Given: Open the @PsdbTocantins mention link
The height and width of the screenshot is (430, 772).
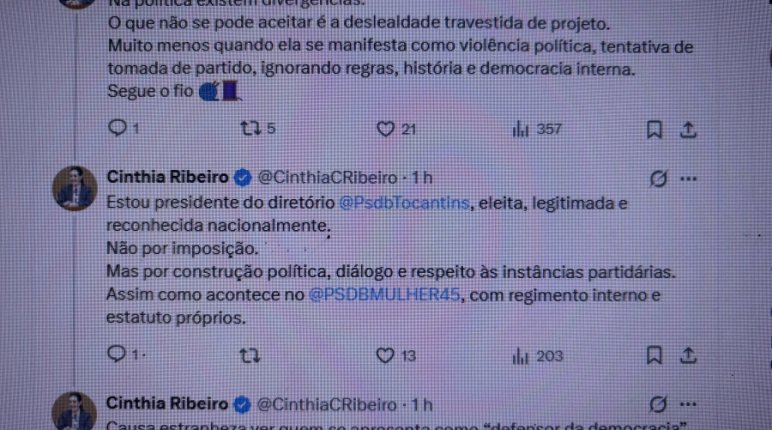Looking at the screenshot, I should [404, 202].
